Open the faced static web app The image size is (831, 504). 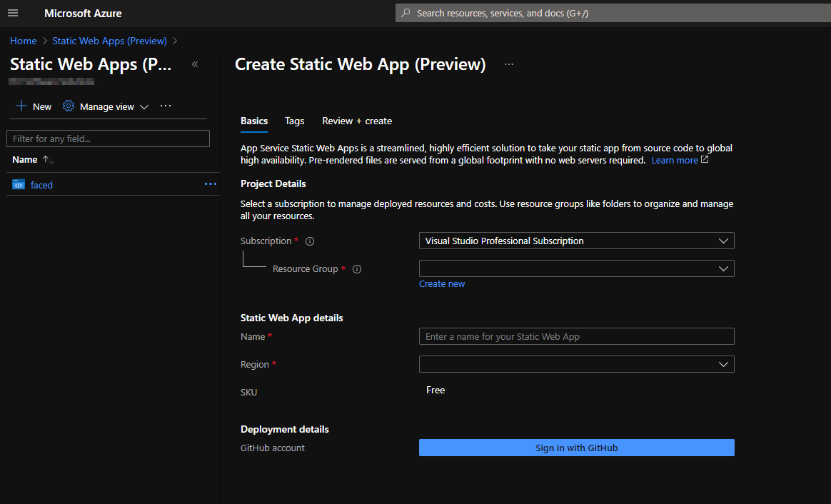(41, 185)
